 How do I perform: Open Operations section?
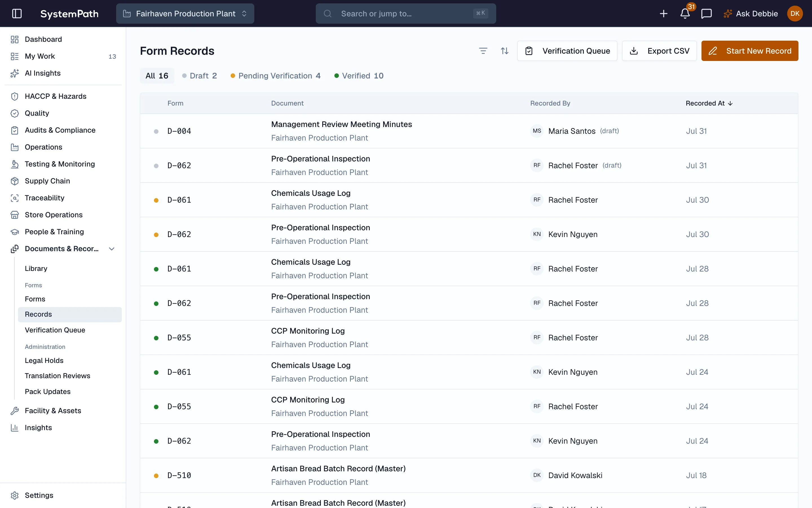(63, 147)
